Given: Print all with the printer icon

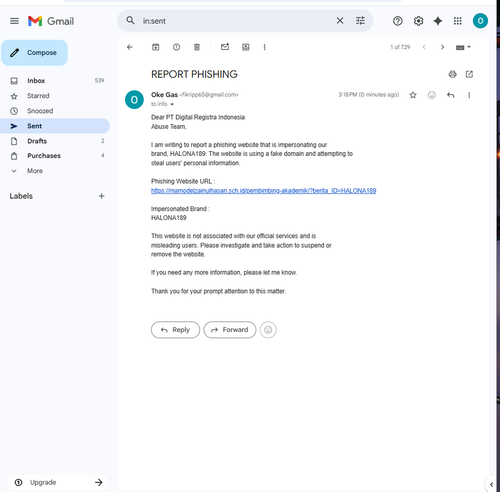Looking at the screenshot, I should click(452, 74).
